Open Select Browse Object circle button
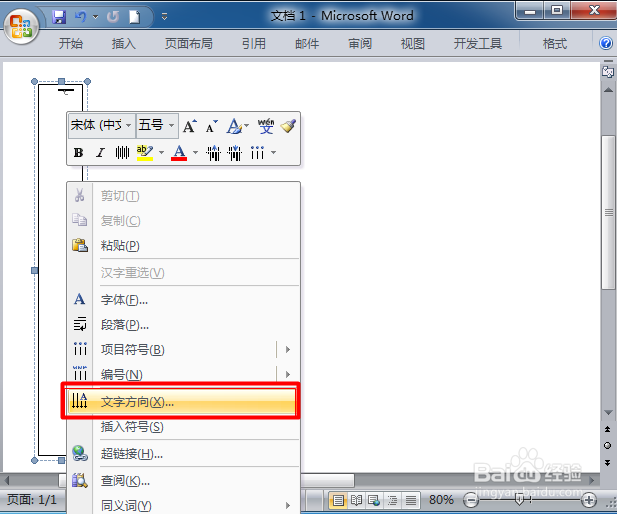This screenshot has height=514, width=617. (x=608, y=446)
